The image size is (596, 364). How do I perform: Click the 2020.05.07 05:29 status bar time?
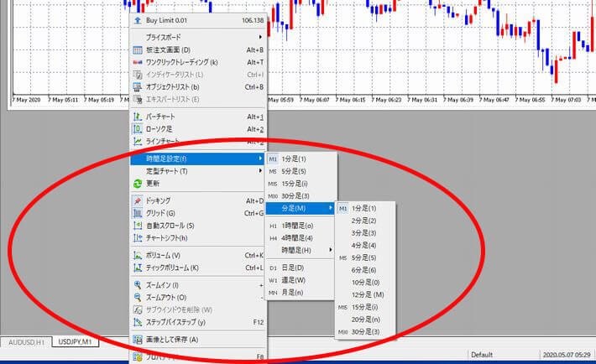(x=567, y=355)
